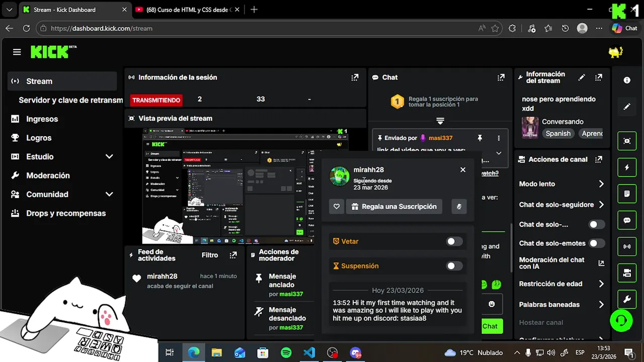Screen dimensions: 644x362
Task: Collapse the gift leaderboard banner in chat
Action: pyautogui.click(x=440, y=121)
